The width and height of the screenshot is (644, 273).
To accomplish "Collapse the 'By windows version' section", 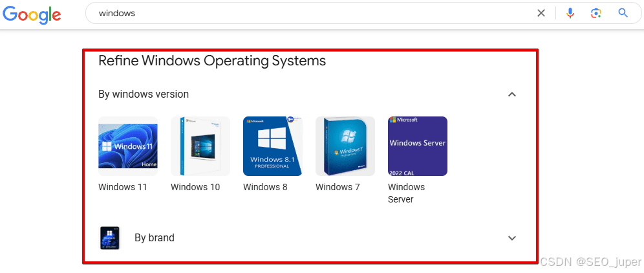I will pyautogui.click(x=511, y=94).
